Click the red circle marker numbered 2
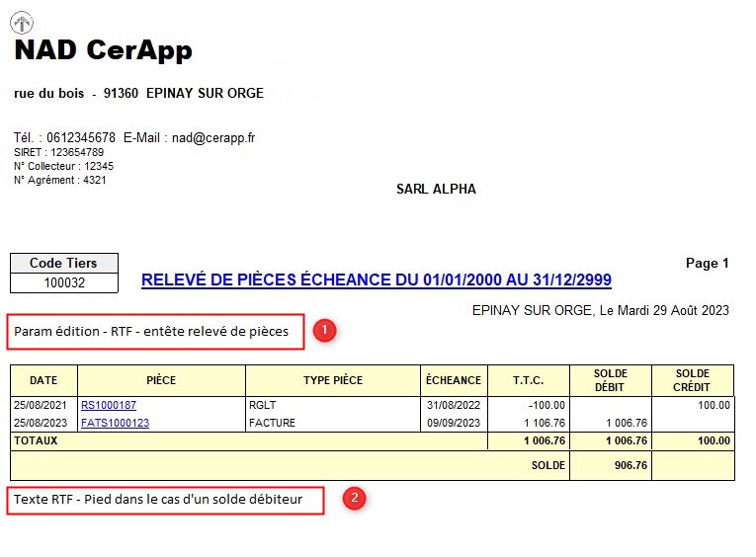The width and height of the screenshot is (756, 557). 354,499
